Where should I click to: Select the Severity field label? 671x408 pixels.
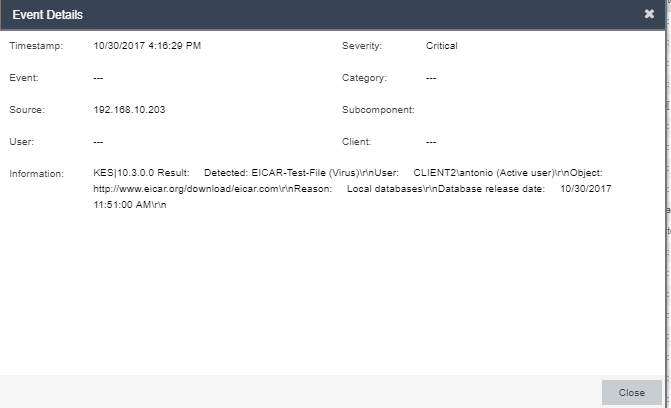[x=362, y=46]
